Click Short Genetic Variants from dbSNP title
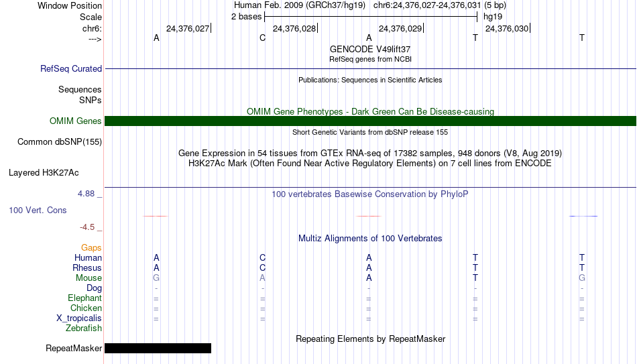Image resolution: width=637 pixels, height=364 pixels. (x=370, y=133)
